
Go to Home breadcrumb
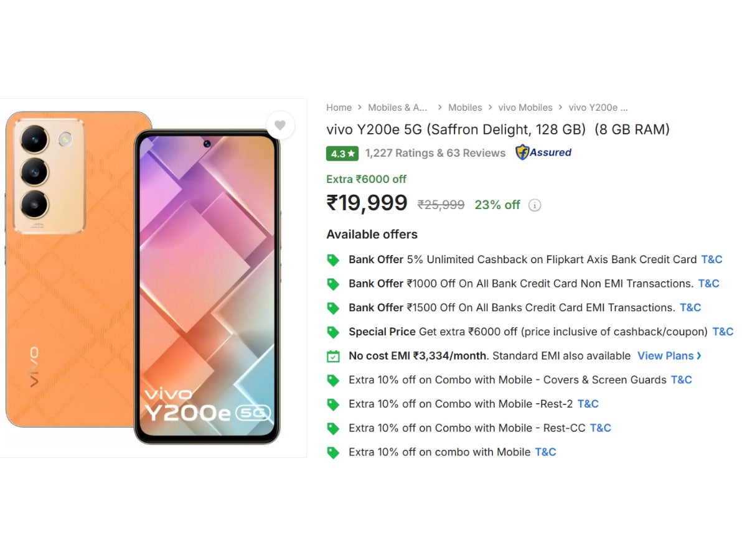pyautogui.click(x=339, y=108)
